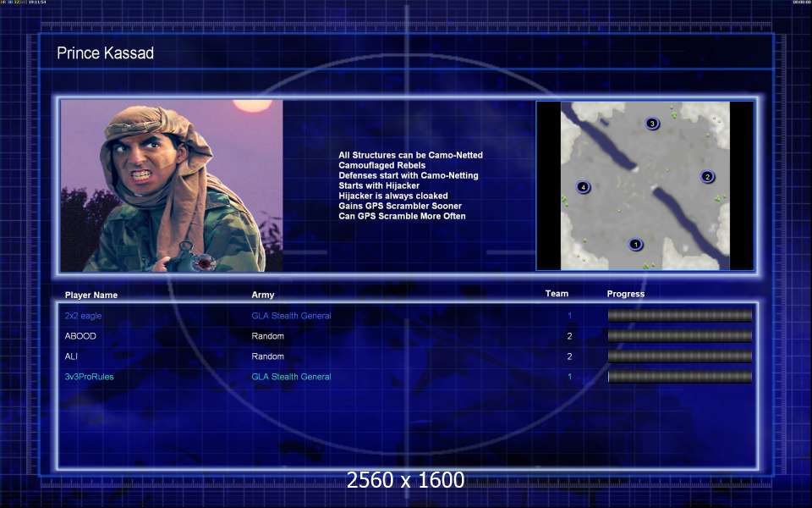Viewport: 812px width, 508px height.
Task: Select the 3v3ProRules player entry
Action: (89, 377)
